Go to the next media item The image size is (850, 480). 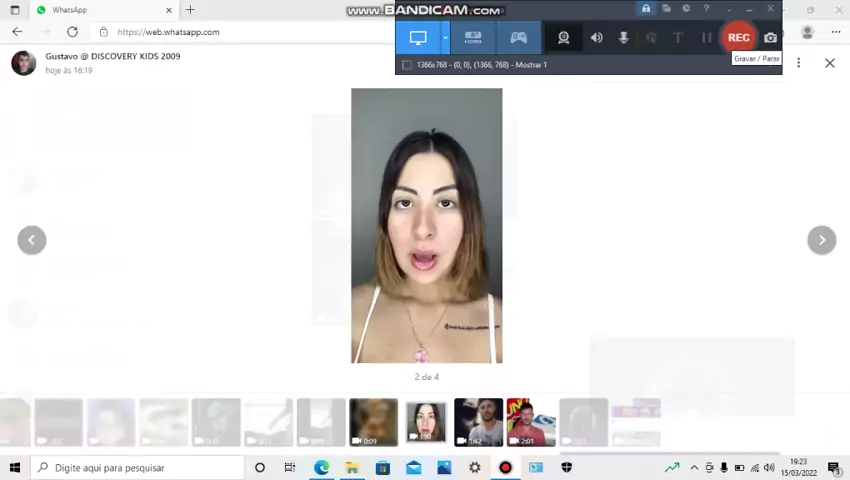pos(821,240)
